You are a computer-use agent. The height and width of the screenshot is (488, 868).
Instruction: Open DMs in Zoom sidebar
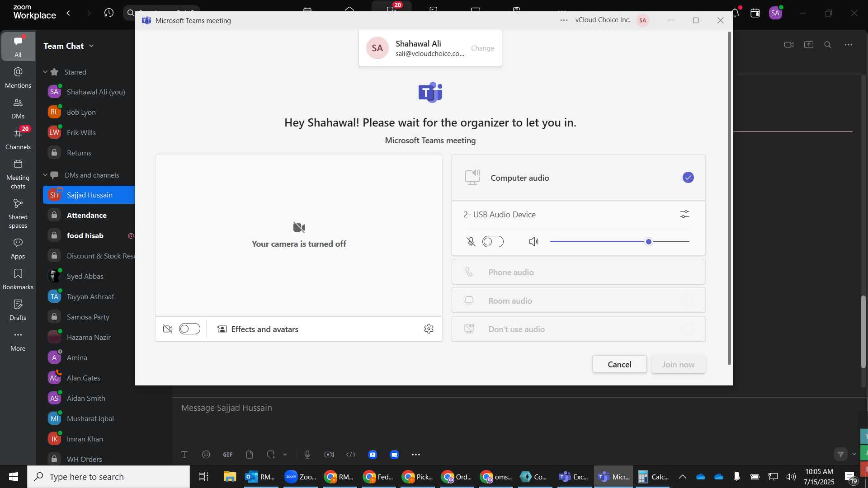pyautogui.click(x=18, y=108)
